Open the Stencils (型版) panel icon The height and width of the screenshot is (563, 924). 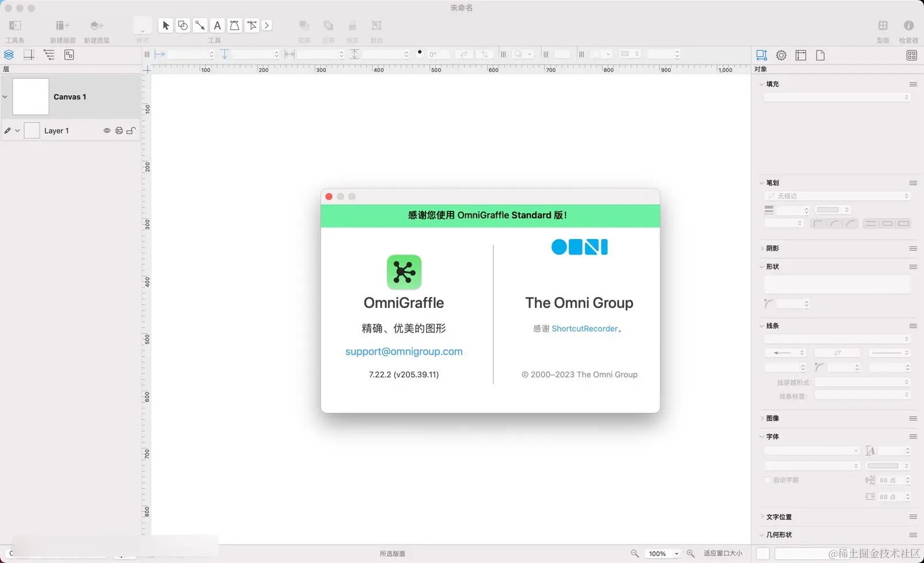point(883,25)
